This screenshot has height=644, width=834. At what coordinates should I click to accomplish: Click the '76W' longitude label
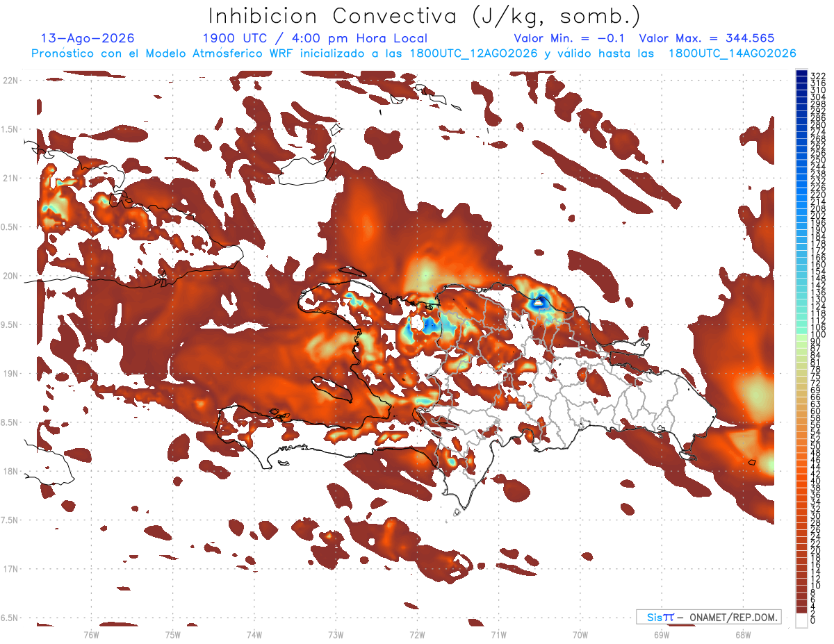[x=91, y=635]
